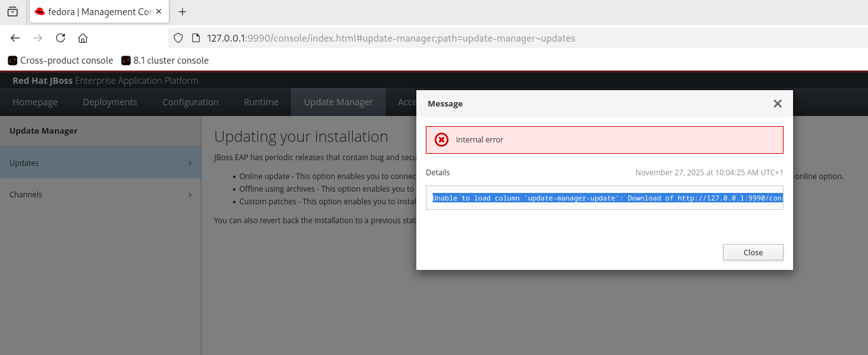Go to Homepage tab
Viewport: 868px width, 355px height.
pos(35,102)
